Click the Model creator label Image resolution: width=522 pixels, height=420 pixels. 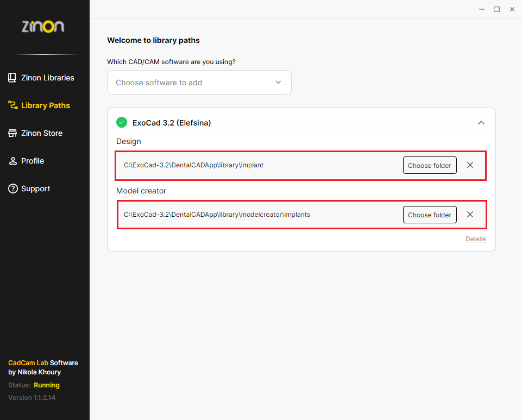(141, 191)
